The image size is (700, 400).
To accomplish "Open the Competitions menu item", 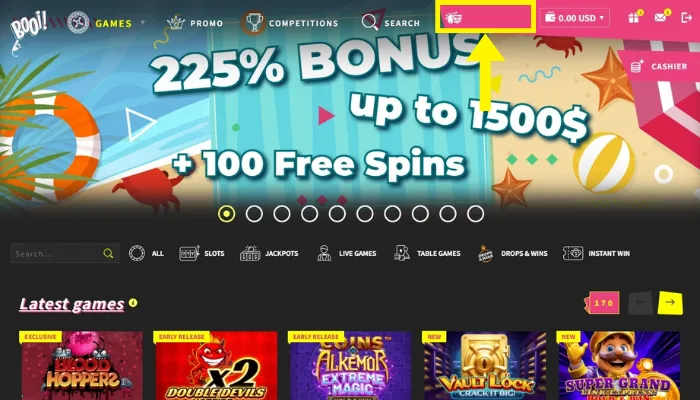I will (291, 22).
